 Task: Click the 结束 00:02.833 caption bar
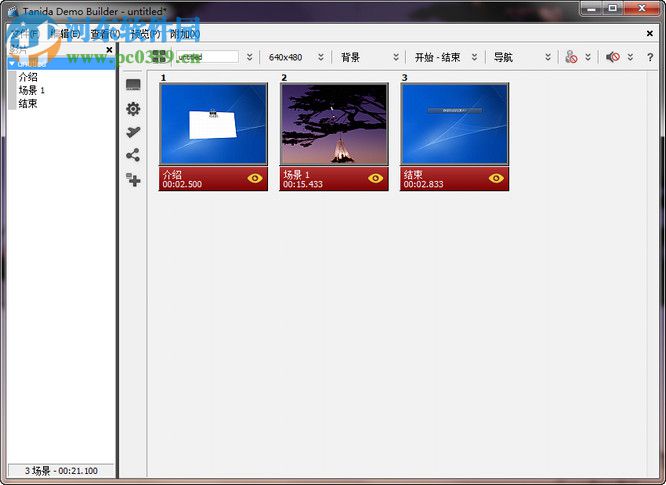click(454, 179)
